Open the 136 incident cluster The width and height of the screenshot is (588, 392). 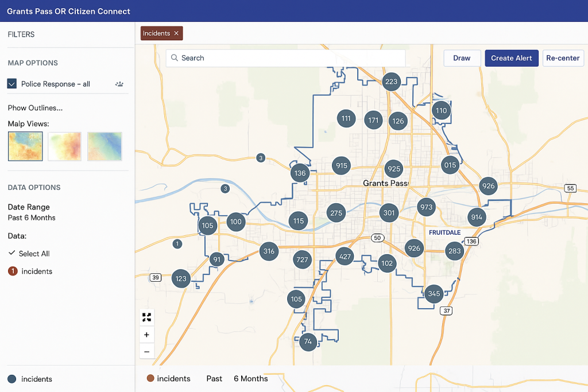[300, 173]
